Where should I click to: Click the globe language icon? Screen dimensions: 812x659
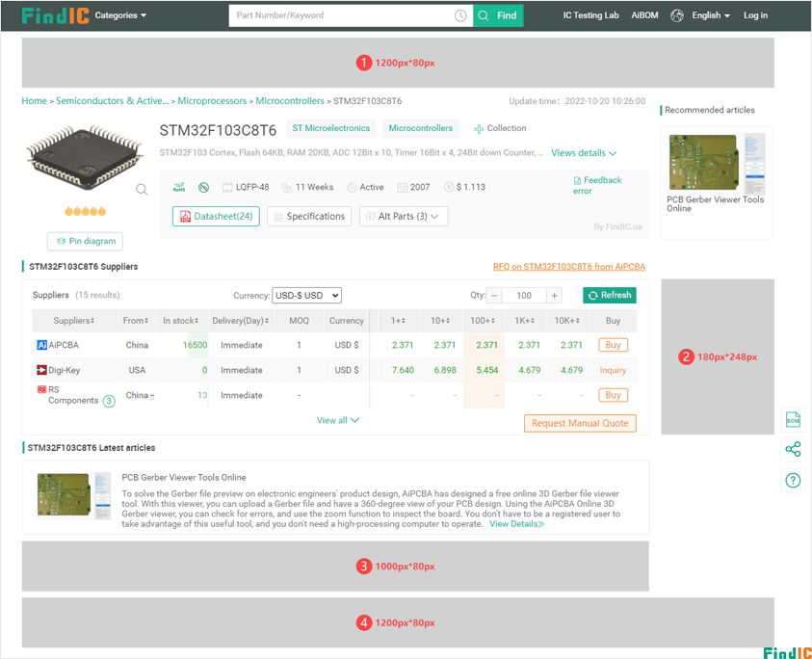pos(677,15)
